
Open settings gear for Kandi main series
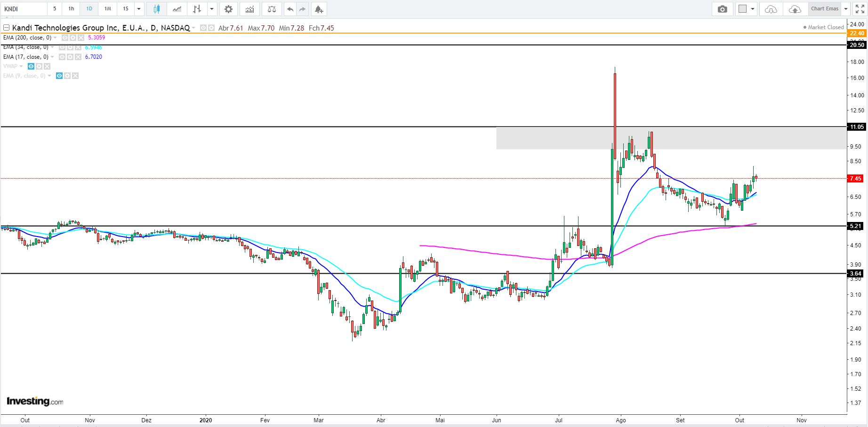tap(211, 28)
